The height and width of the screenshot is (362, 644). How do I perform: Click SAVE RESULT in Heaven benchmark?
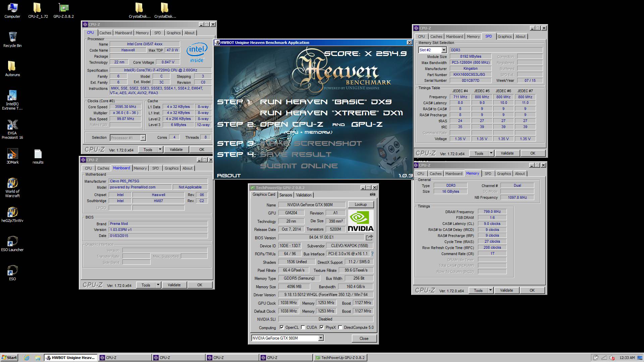pyautogui.click(x=296, y=155)
